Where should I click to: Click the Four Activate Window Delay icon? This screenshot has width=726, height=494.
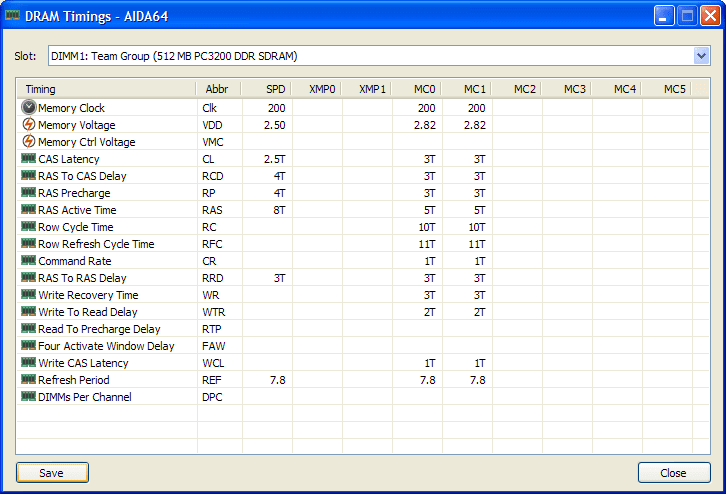coord(28,346)
